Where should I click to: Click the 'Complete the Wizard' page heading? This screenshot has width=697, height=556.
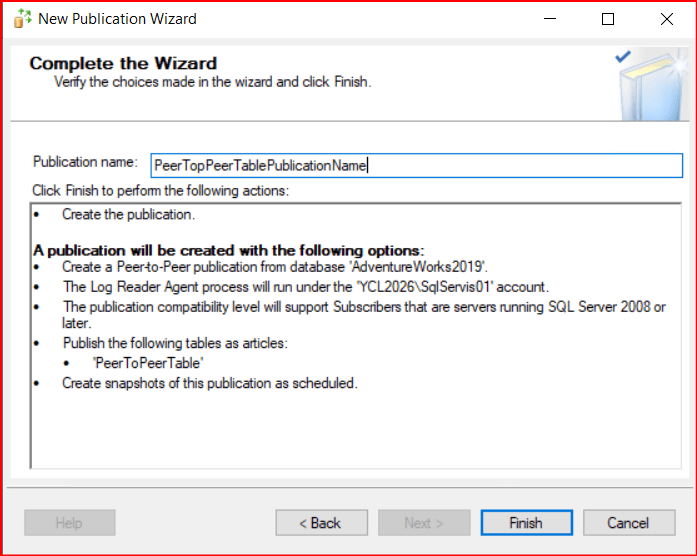(122, 64)
